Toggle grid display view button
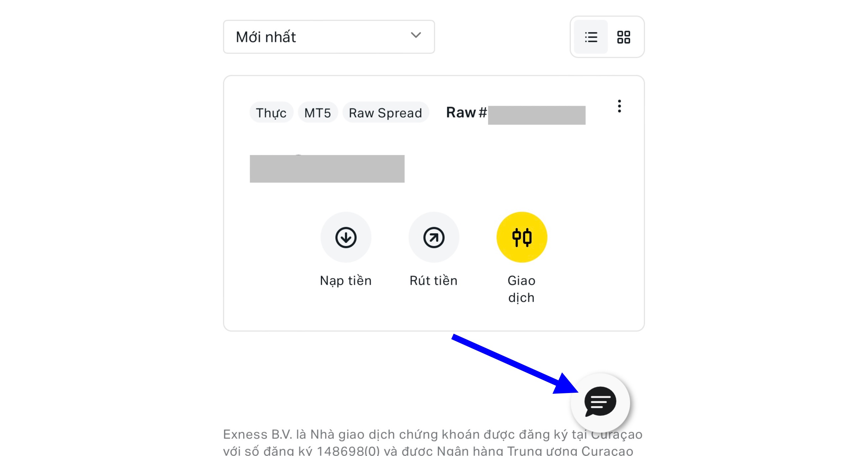Image resolution: width=868 pixels, height=456 pixels. [x=625, y=37]
